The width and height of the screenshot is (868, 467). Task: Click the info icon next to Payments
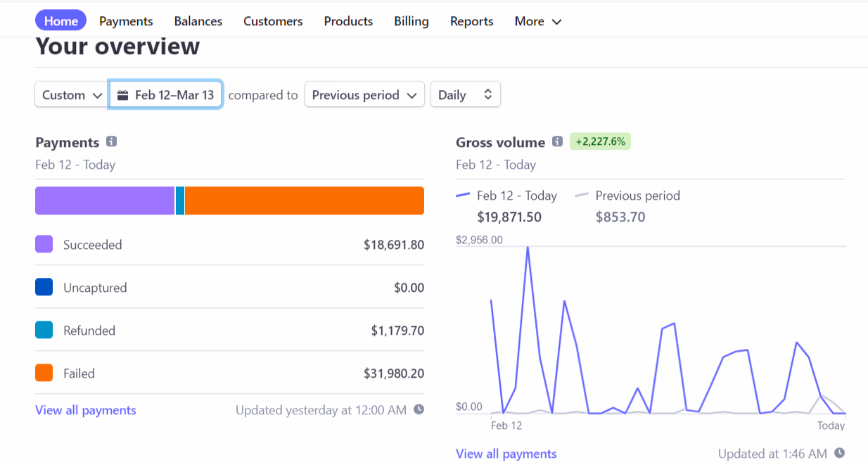click(111, 142)
